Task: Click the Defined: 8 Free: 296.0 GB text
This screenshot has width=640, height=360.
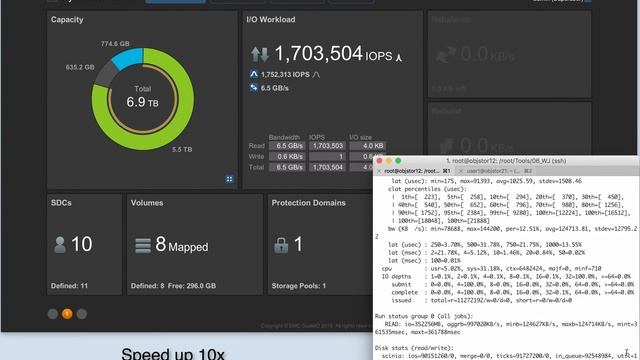Action: click(x=173, y=286)
